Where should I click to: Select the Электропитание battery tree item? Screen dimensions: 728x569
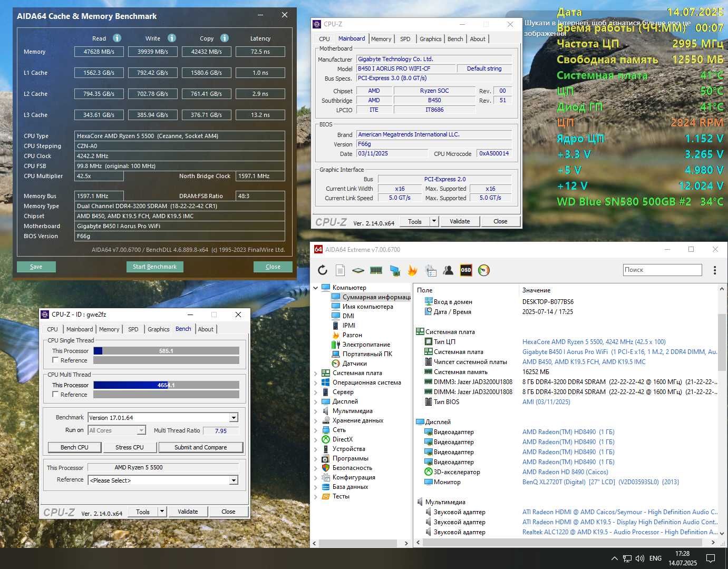[x=361, y=345]
